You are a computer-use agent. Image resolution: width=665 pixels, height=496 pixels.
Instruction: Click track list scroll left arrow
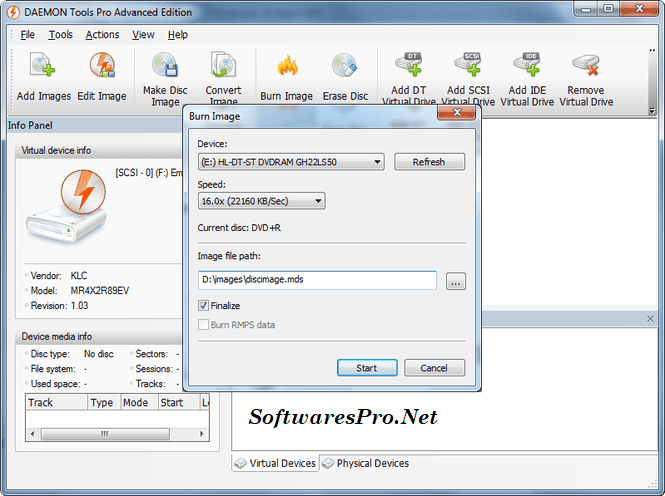[33, 434]
